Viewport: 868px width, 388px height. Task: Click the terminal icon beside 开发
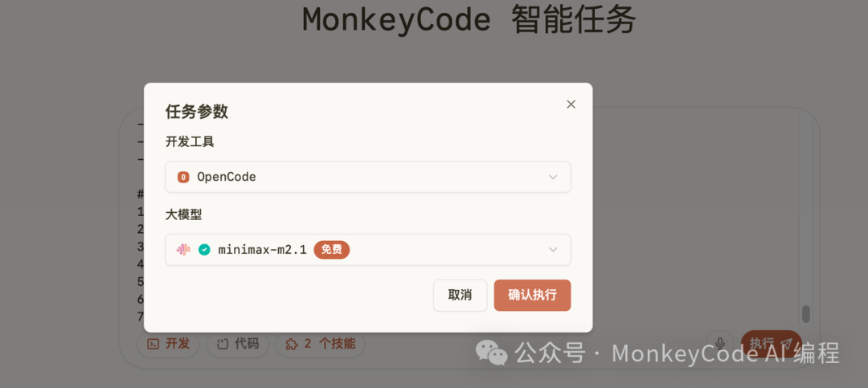point(153,344)
